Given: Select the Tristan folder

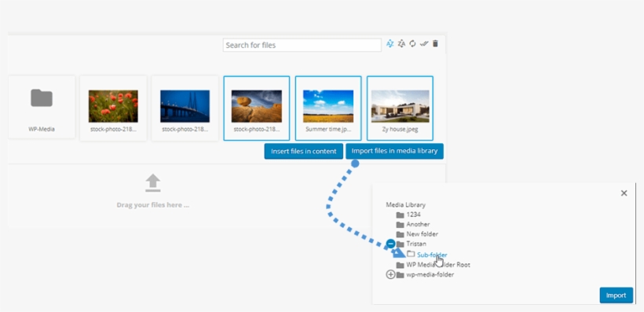Looking at the screenshot, I should [416, 244].
